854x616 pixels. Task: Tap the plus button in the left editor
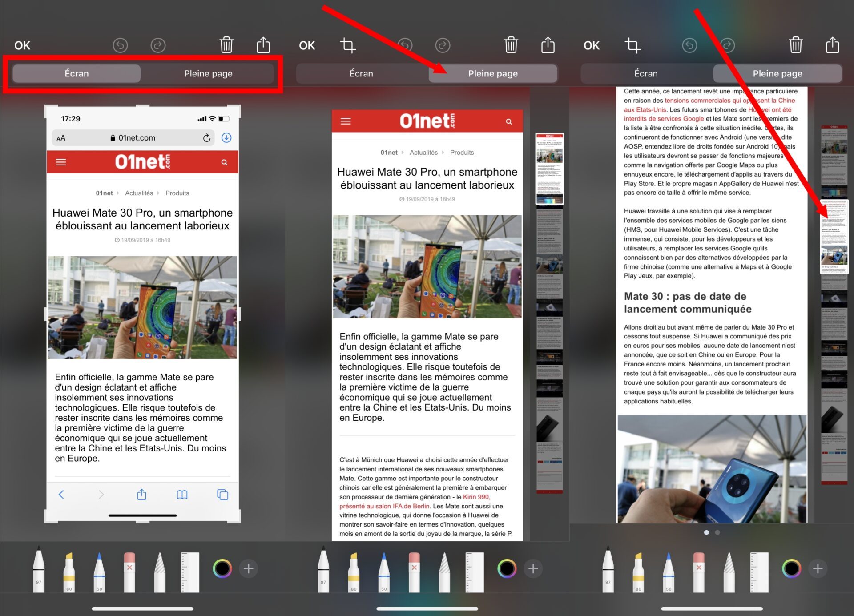point(249,568)
